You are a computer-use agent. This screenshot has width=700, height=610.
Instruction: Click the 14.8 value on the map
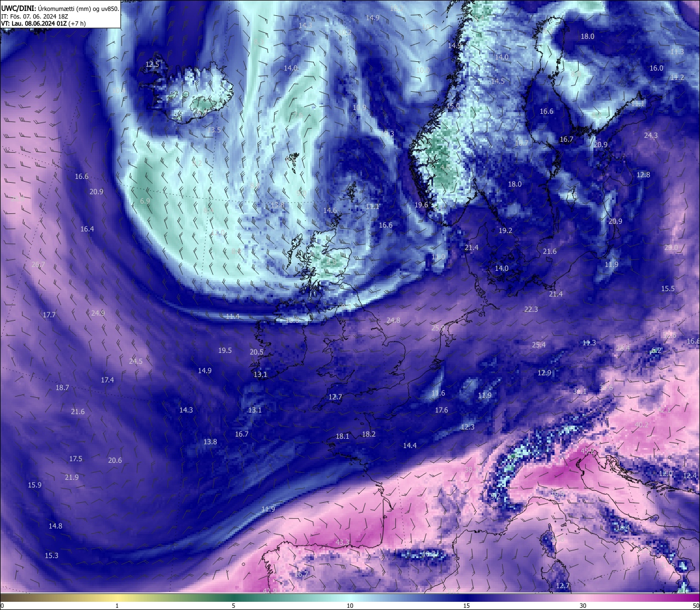tap(55, 526)
